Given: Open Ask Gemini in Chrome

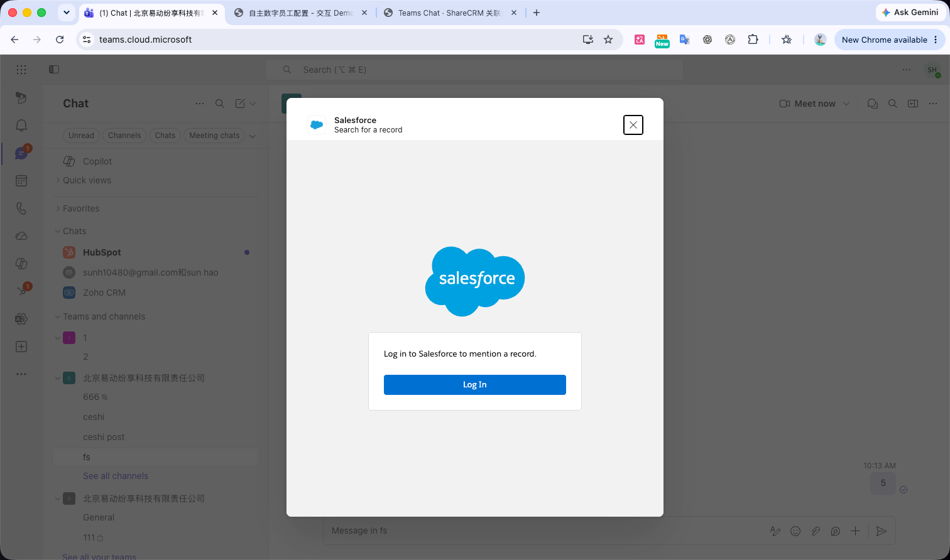Looking at the screenshot, I should [x=909, y=13].
